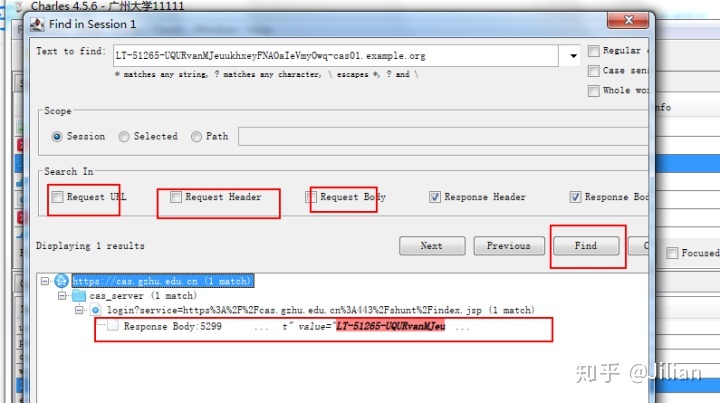
Task: Open the Text to find history dropdown
Action: click(x=573, y=56)
